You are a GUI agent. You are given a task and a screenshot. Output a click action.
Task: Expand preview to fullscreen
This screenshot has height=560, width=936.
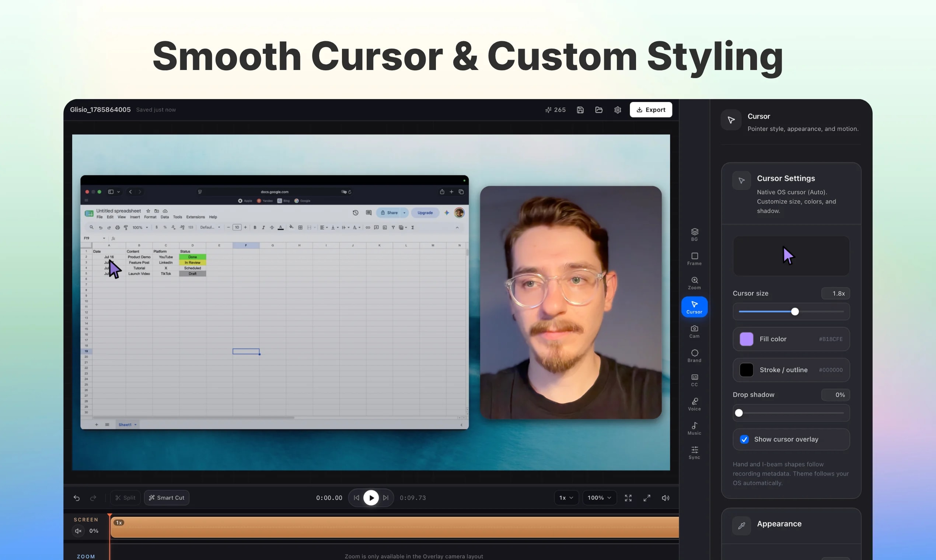click(x=646, y=498)
